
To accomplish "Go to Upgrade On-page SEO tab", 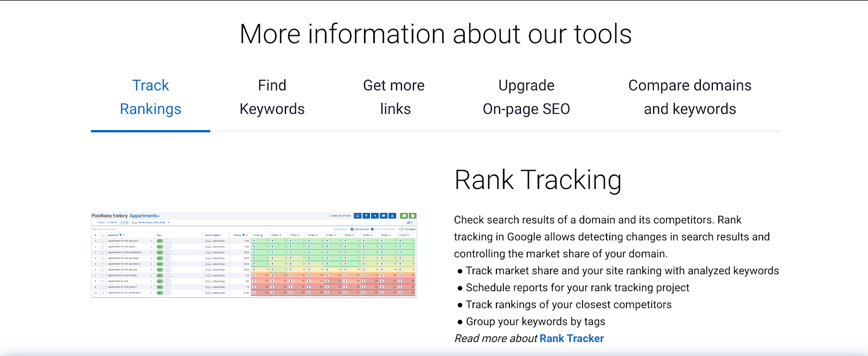I will pos(526,97).
